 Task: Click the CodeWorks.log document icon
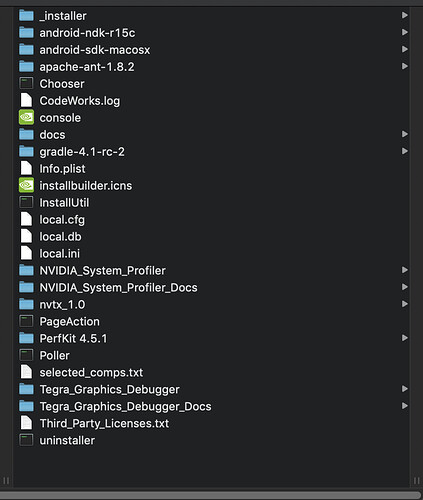click(26, 100)
